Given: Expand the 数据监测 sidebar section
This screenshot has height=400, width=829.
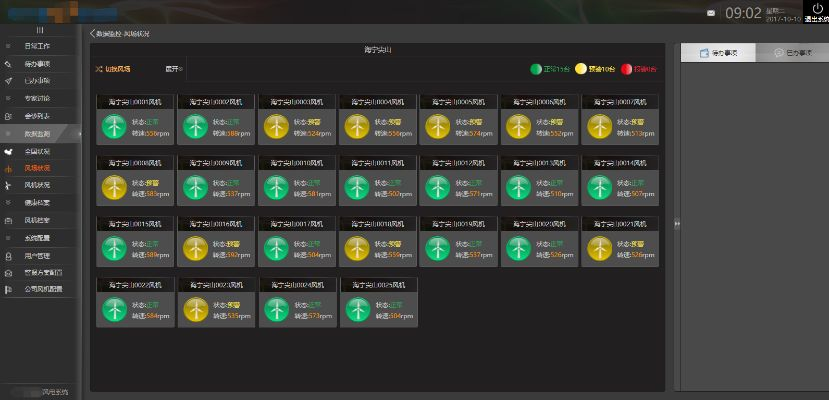Looking at the screenshot, I should point(39,134).
